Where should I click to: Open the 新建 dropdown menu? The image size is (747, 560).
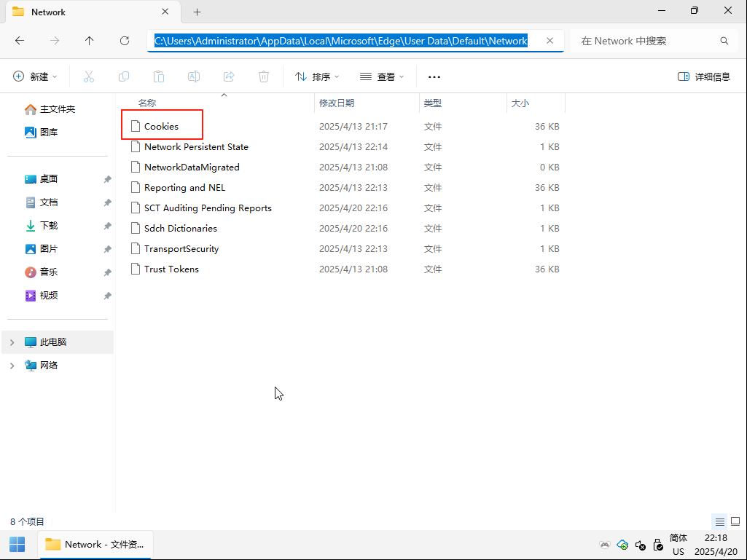pyautogui.click(x=36, y=76)
